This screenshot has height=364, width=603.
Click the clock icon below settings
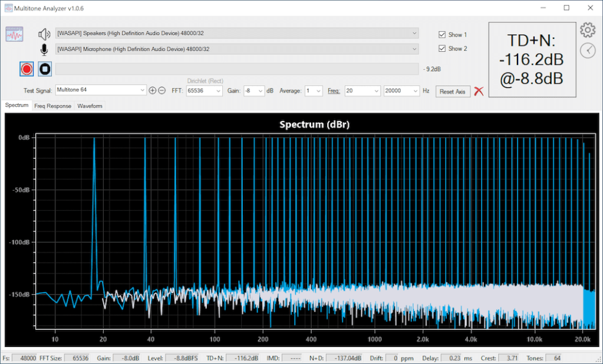pos(587,51)
